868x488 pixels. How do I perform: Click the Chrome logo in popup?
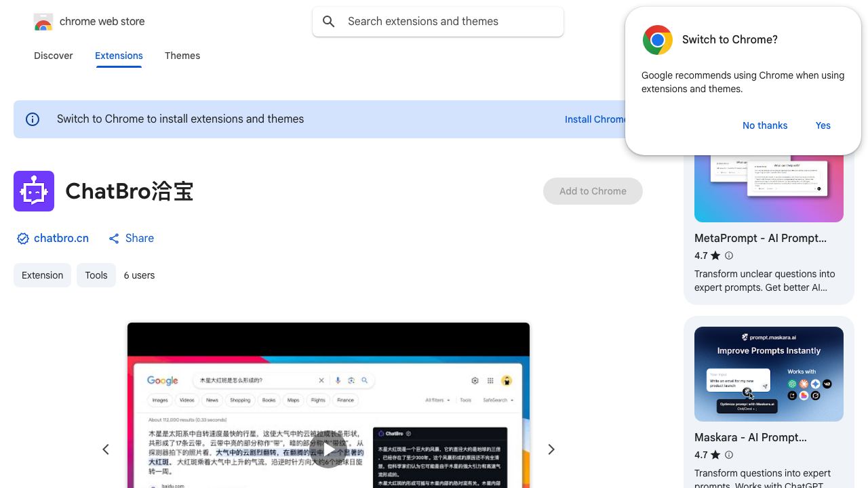(x=658, y=40)
